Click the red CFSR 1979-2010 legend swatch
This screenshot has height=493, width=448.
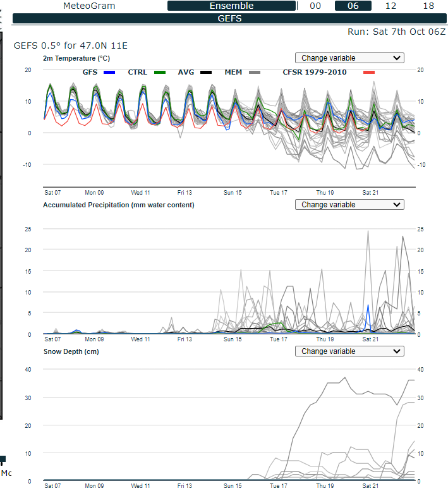coord(369,72)
